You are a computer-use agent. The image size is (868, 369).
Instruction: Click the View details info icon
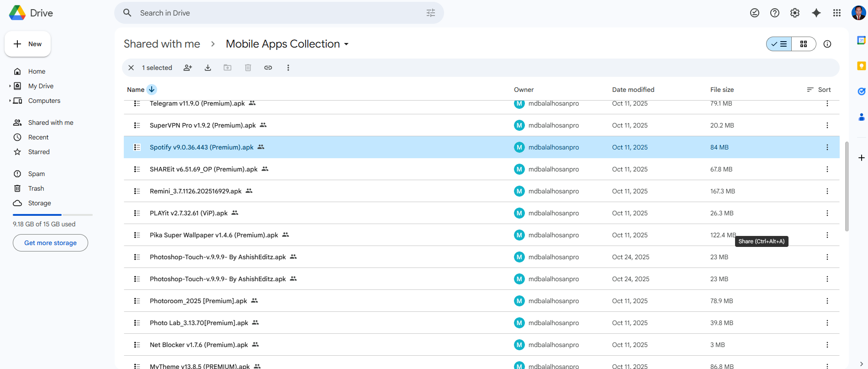tap(827, 44)
